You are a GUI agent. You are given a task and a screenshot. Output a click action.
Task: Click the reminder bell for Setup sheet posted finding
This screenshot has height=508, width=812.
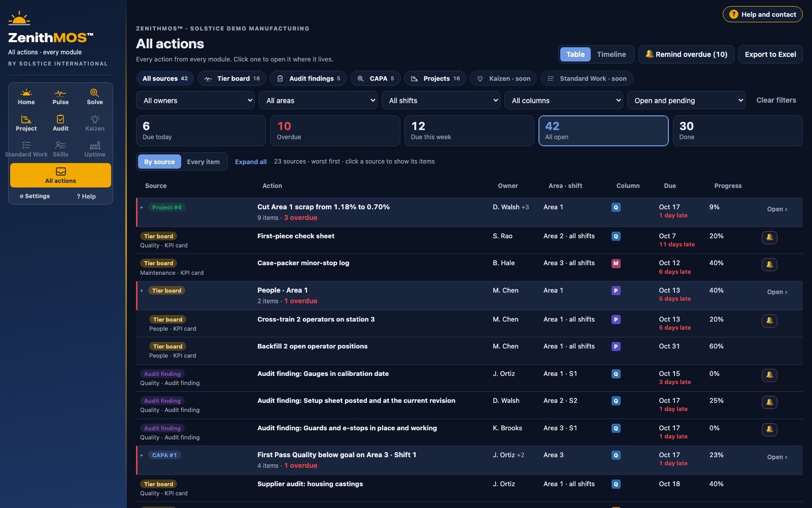pos(769,402)
